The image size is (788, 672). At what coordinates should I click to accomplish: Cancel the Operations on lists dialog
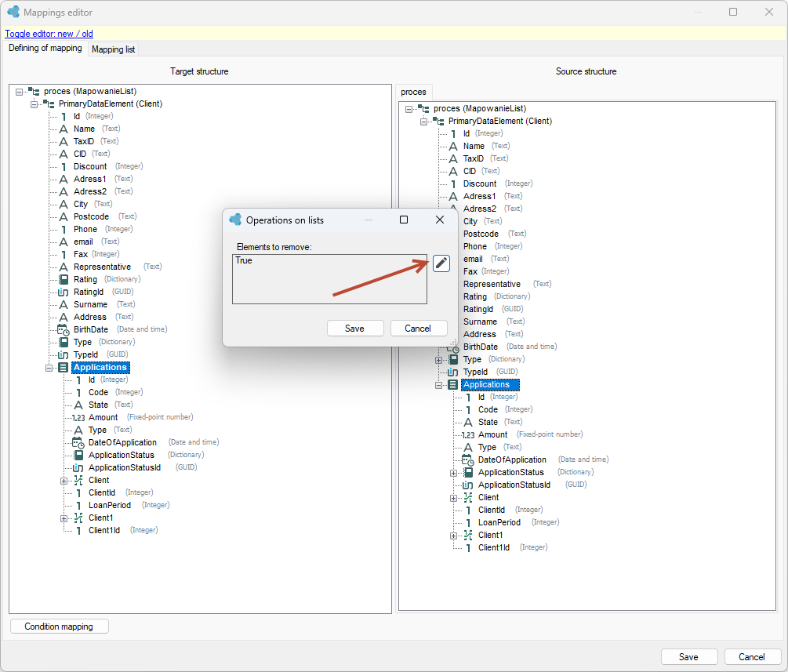tap(418, 329)
